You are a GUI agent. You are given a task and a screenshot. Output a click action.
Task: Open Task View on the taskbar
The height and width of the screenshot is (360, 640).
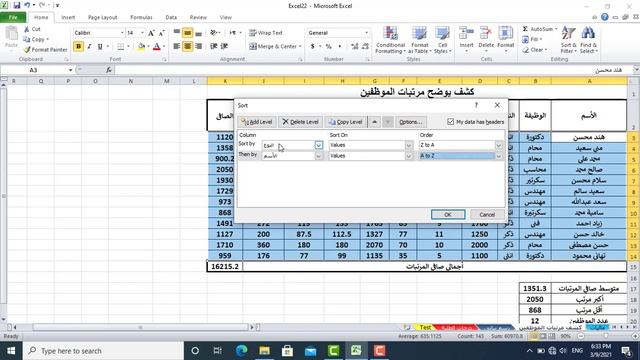point(218,351)
